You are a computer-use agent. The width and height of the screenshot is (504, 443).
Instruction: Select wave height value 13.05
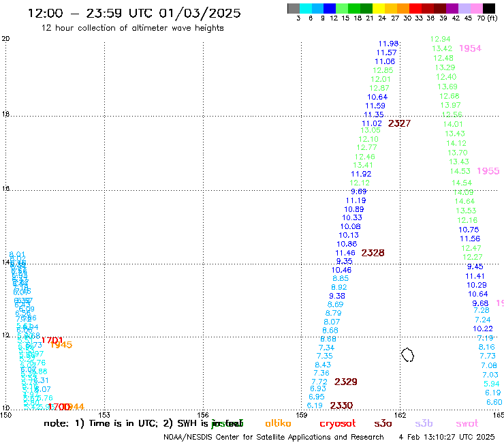(x=371, y=130)
